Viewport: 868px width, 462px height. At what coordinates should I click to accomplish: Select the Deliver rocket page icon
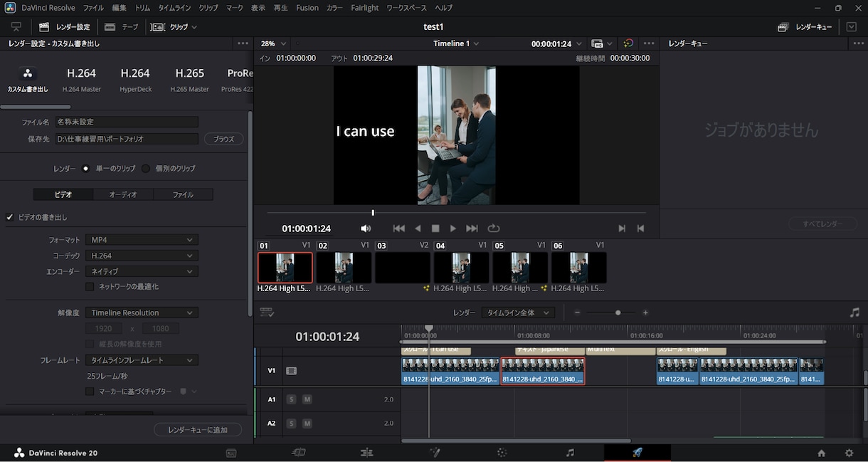point(637,453)
